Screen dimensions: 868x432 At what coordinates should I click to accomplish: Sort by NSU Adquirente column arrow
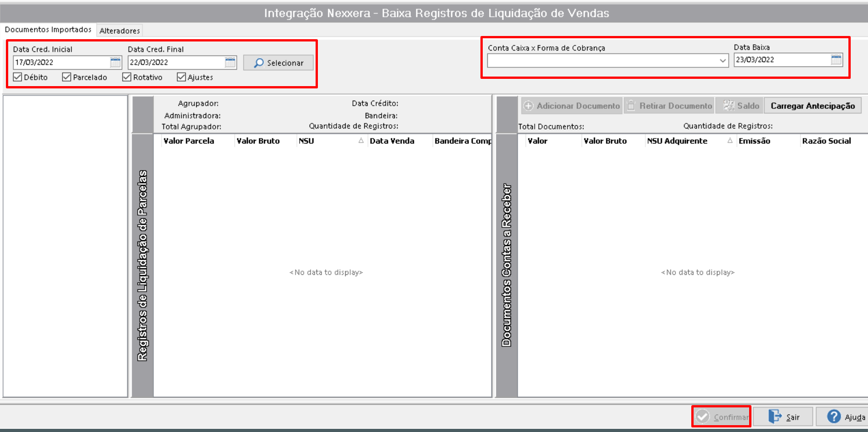tap(730, 141)
